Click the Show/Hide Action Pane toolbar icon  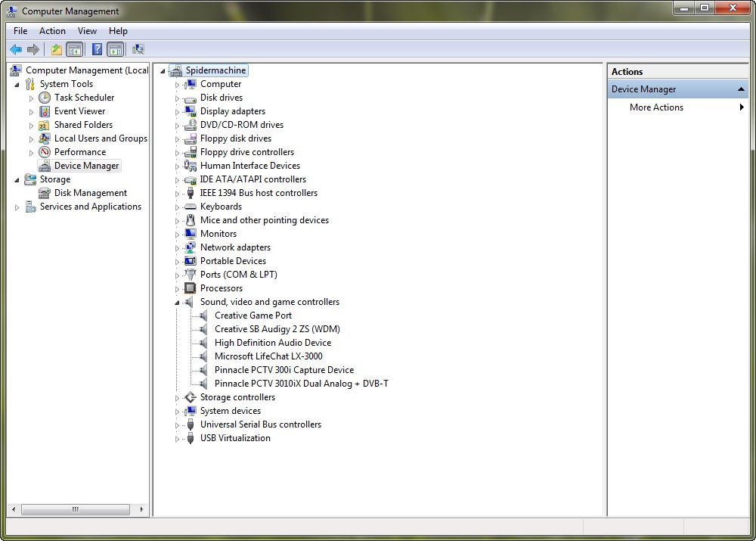coord(115,49)
